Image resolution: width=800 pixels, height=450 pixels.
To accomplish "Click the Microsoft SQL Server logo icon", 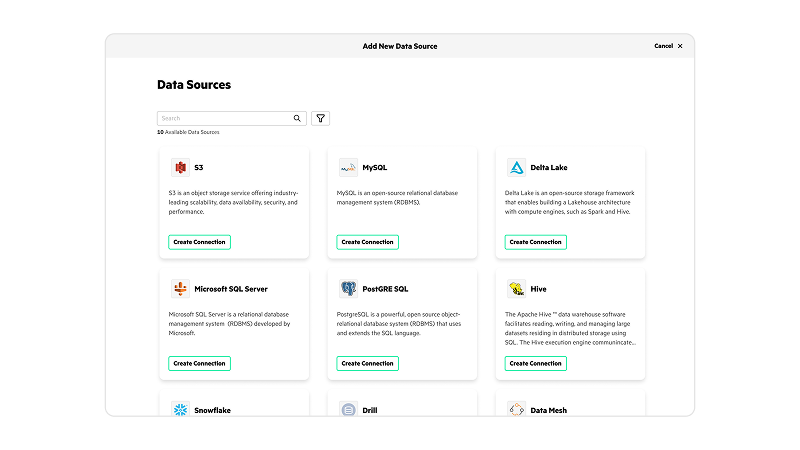I will pyautogui.click(x=180, y=289).
